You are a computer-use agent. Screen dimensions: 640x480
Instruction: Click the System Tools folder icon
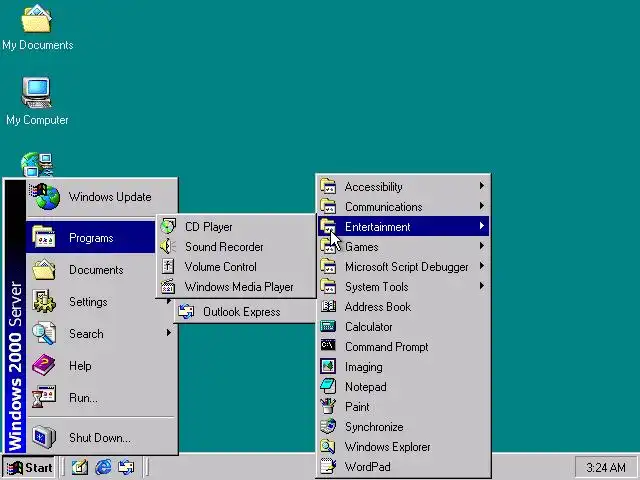pos(328,286)
